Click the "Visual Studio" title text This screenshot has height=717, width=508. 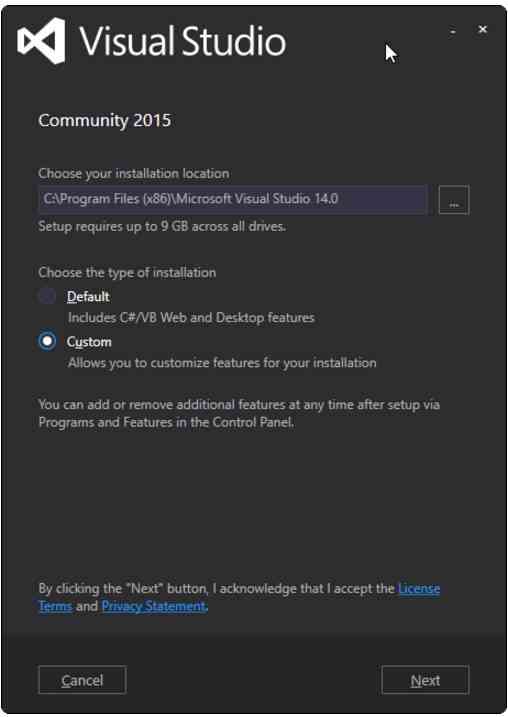(183, 41)
